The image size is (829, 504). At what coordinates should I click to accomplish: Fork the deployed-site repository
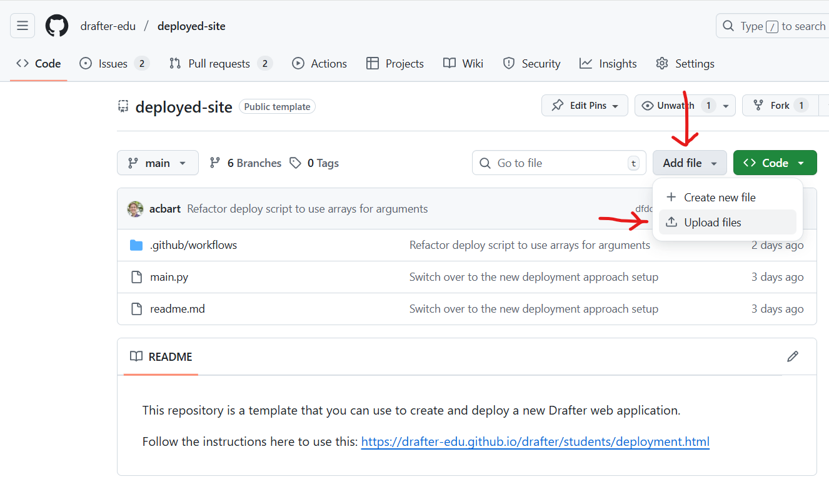tap(780, 105)
